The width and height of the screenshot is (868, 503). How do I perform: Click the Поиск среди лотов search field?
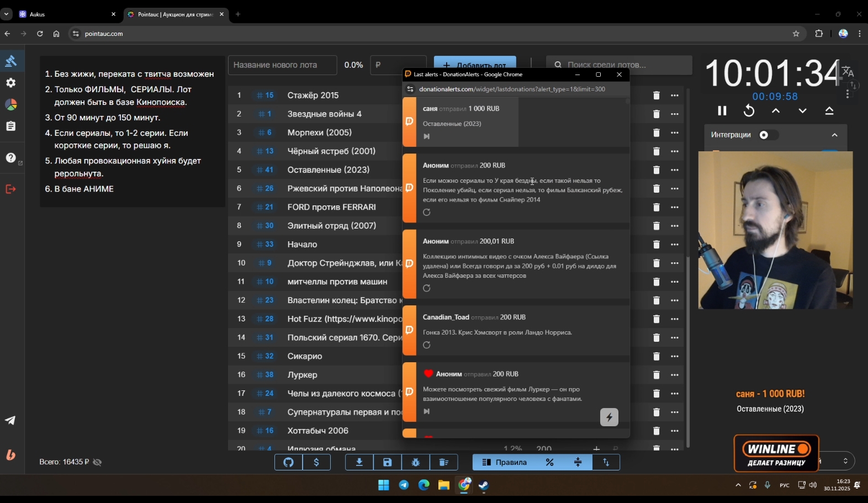tap(619, 65)
